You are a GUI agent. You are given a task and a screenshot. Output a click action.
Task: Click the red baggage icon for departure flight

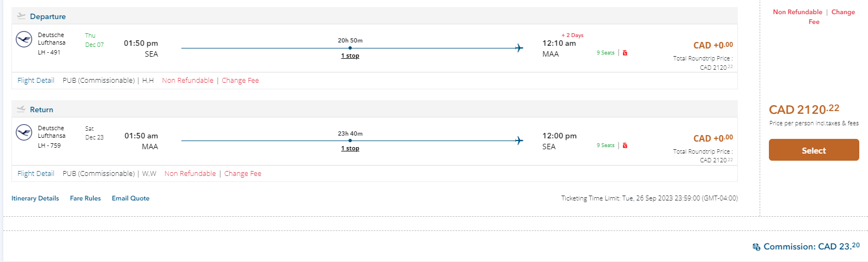coord(625,53)
